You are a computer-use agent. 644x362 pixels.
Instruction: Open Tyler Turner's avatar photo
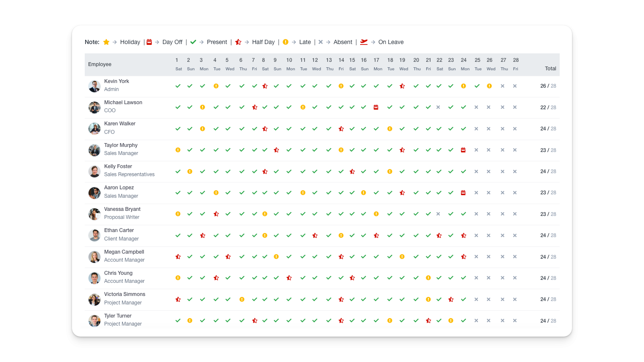[94, 321]
